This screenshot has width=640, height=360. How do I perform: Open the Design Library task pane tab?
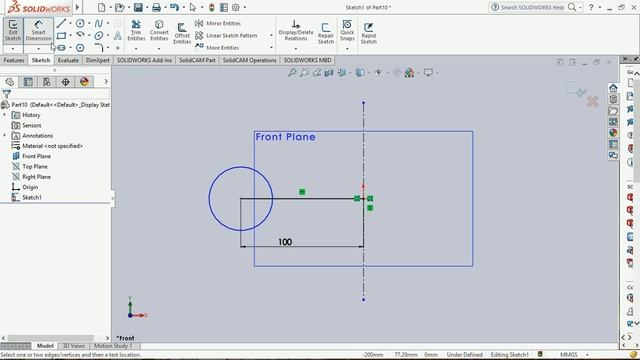(613, 99)
